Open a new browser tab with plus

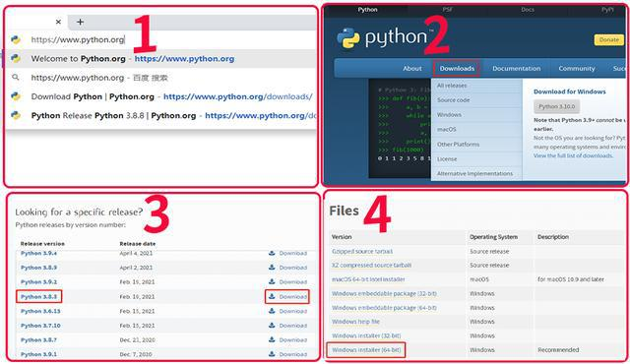point(80,22)
